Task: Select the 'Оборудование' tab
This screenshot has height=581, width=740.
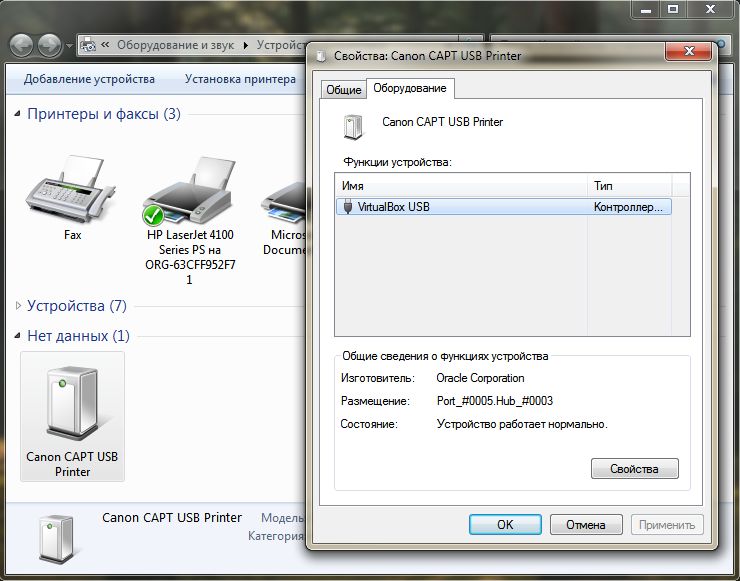Action: pyautogui.click(x=410, y=88)
